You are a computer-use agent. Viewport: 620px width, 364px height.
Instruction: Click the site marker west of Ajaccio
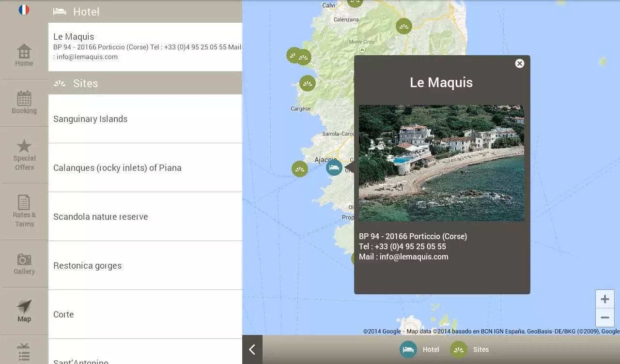tap(300, 169)
